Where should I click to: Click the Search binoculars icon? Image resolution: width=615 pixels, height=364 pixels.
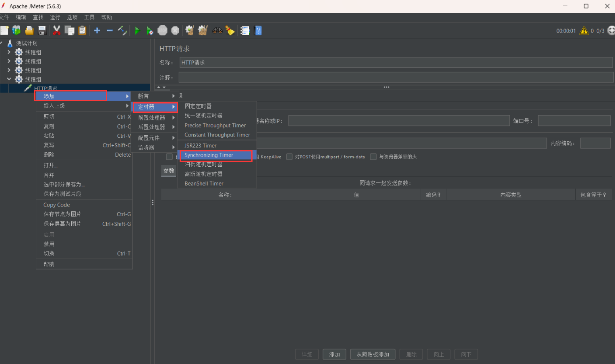coord(217,30)
